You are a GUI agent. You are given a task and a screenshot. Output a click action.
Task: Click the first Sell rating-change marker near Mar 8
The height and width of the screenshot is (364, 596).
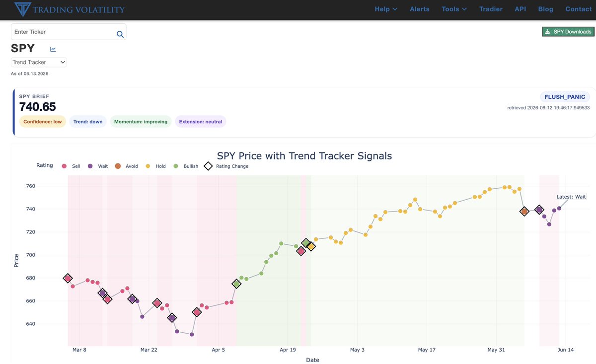click(x=68, y=279)
